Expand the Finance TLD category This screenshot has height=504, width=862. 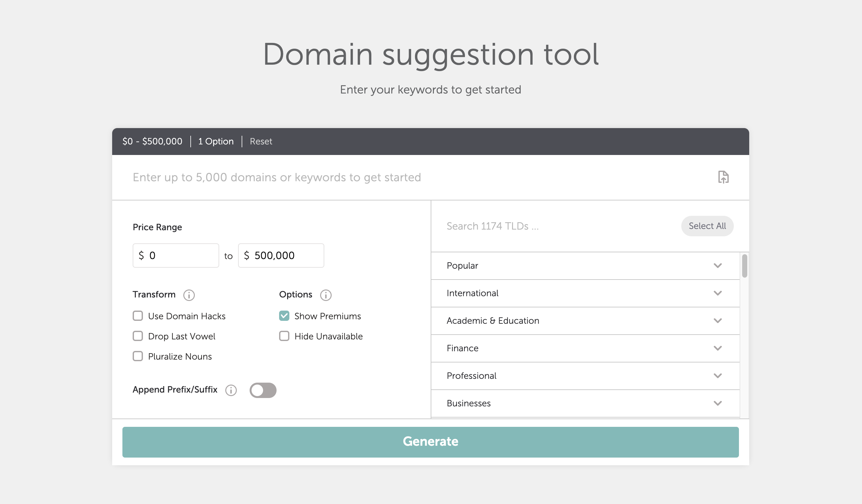585,348
